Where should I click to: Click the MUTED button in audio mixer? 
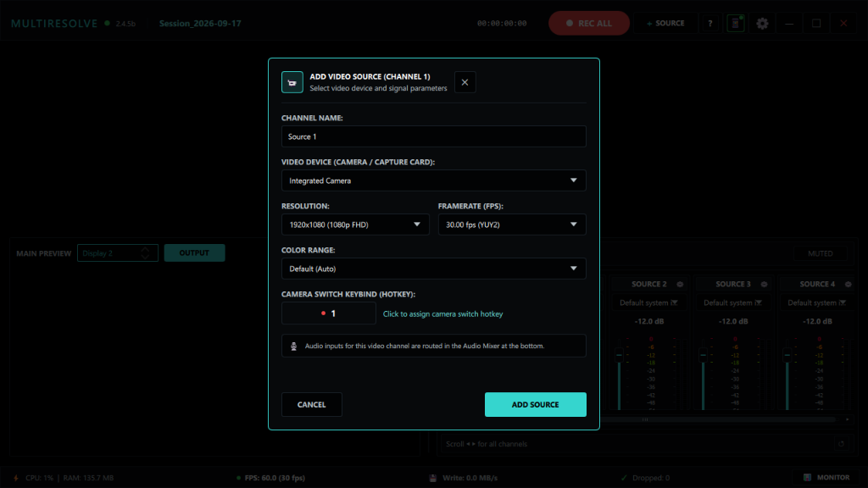point(821,253)
